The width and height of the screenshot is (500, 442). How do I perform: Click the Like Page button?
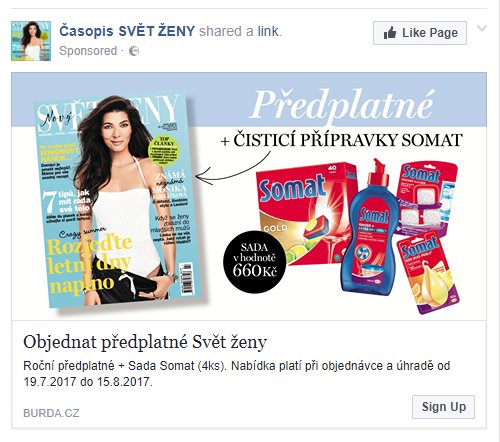point(420,33)
